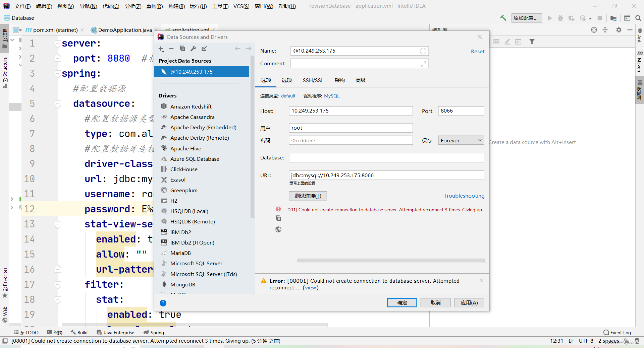Open driver settings with the wrench icon
Image resolution: width=644 pixels, height=348 pixels.
click(x=193, y=49)
